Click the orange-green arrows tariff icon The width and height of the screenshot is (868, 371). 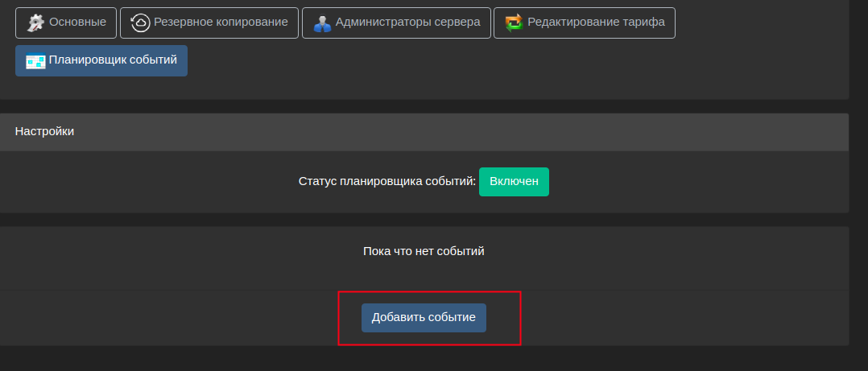click(x=514, y=23)
